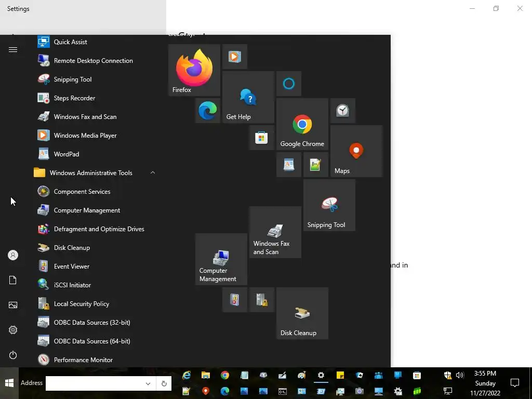Open Camera app from the taskbar
532x399 pixels.
pos(360,391)
